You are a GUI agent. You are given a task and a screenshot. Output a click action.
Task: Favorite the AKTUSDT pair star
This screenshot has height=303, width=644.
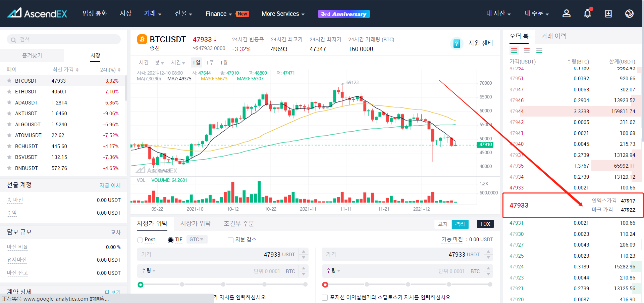(x=9, y=113)
